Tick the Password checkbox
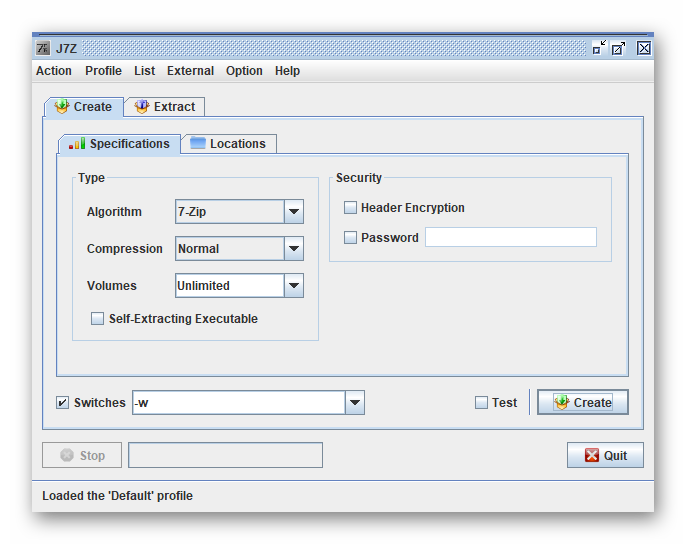 350,238
